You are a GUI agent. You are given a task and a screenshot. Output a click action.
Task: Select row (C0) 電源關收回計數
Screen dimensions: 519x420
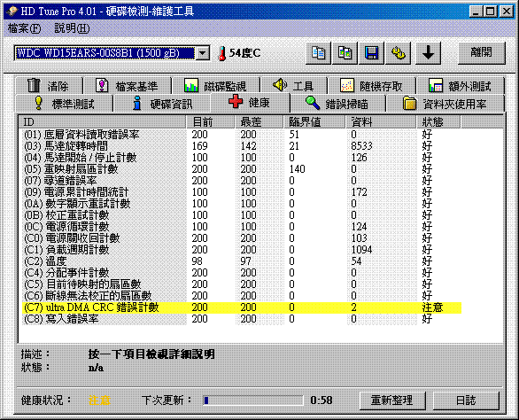tap(242, 238)
